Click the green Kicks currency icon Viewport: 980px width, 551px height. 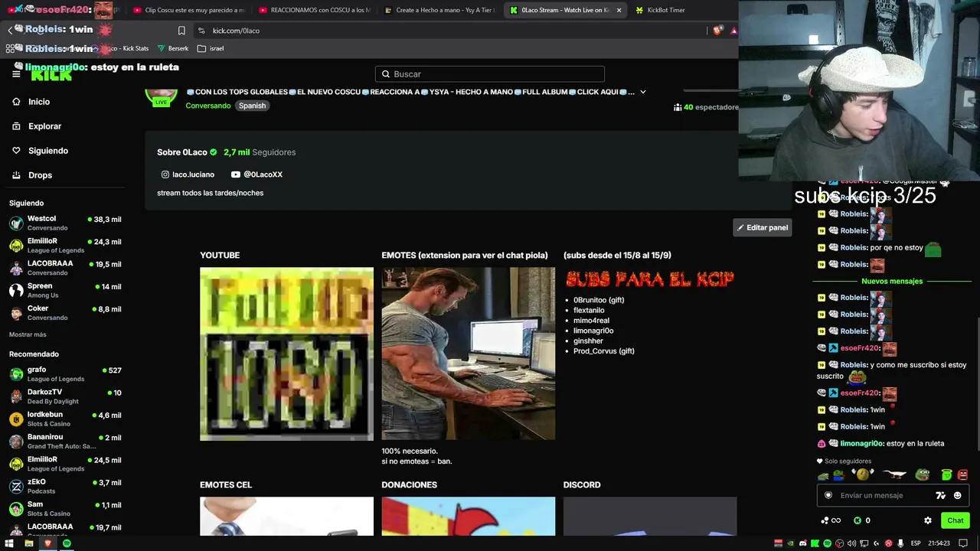click(857, 520)
